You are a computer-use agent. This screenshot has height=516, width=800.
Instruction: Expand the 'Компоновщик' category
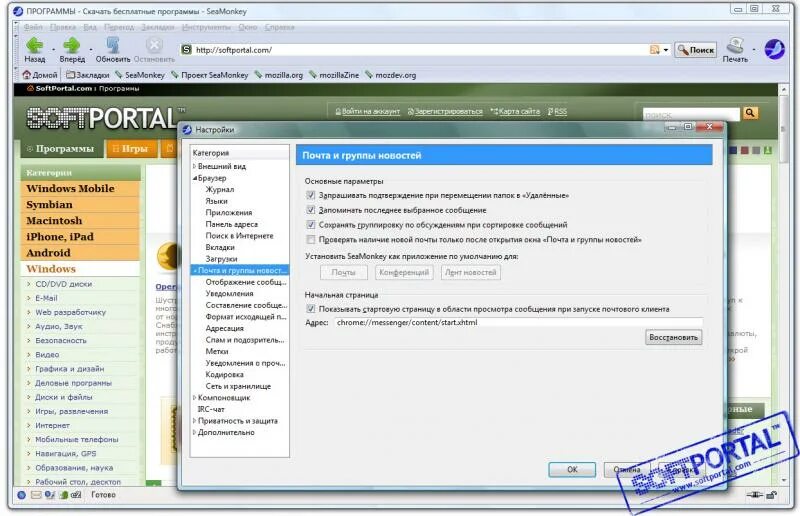click(x=194, y=398)
